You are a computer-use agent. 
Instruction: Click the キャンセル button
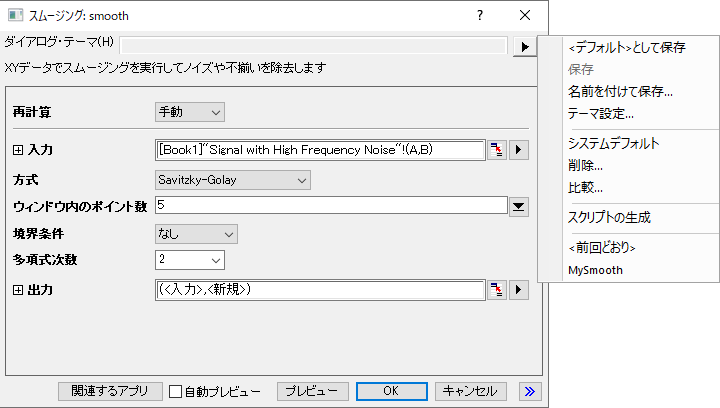pyautogui.click(x=471, y=391)
